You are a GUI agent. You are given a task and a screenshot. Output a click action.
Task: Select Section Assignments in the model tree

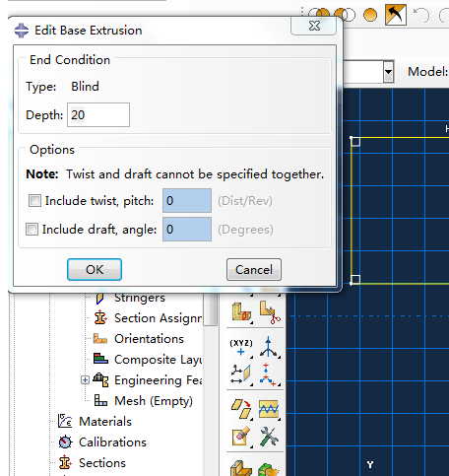159,318
